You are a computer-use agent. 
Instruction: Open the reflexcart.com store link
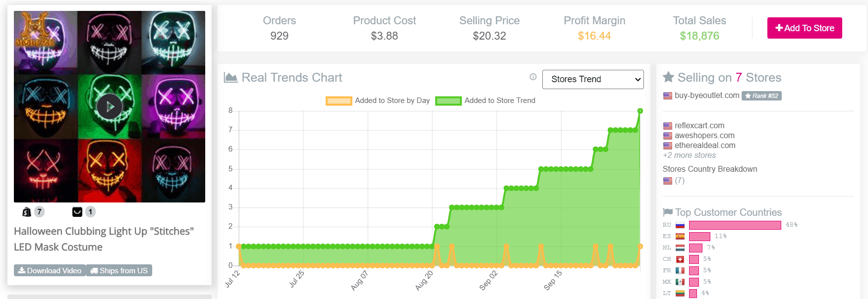click(699, 126)
